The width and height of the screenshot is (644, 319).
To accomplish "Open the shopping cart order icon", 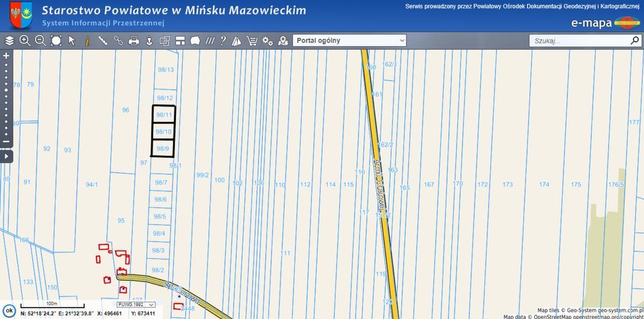I will point(251,41).
